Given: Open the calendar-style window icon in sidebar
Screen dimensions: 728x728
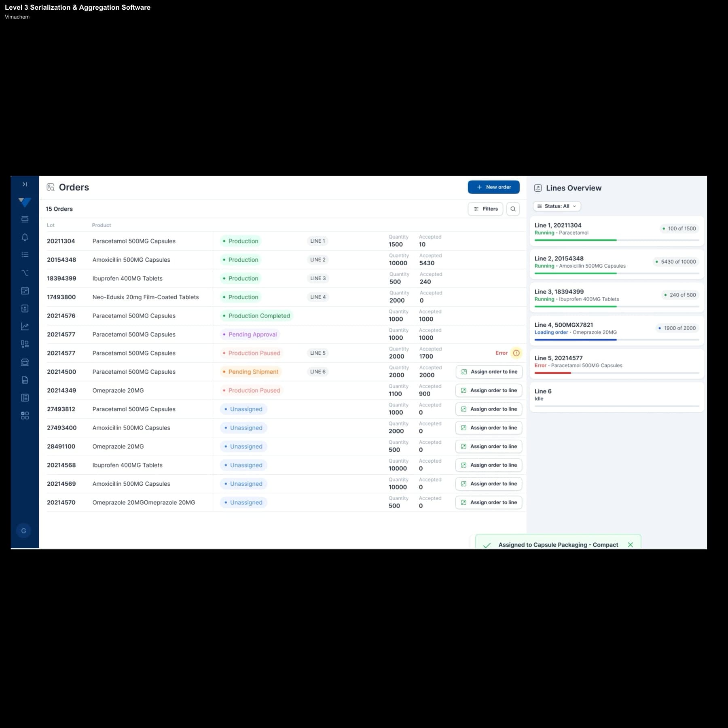Looking at the screenshot, I should pyautogui.click(x=25, y=291).
